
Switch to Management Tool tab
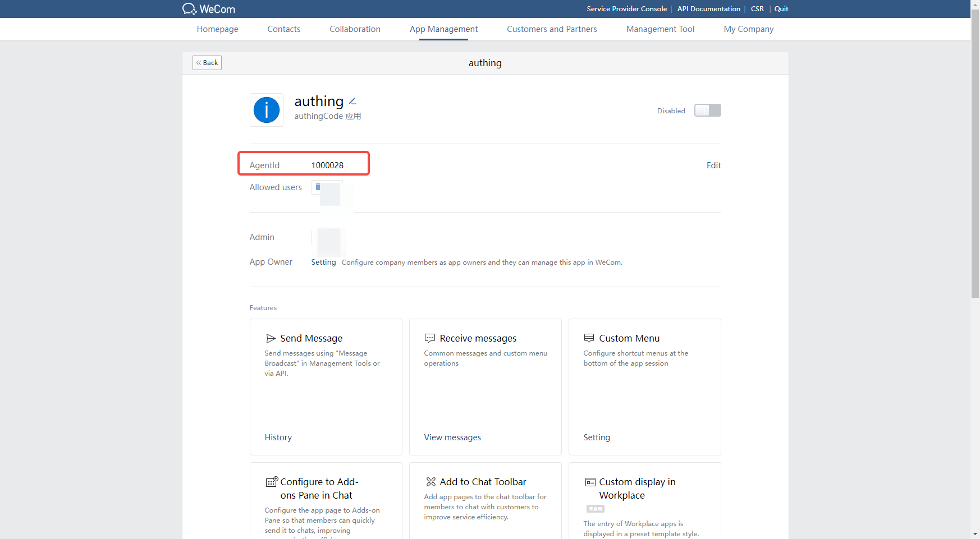[x=660, y=29]
